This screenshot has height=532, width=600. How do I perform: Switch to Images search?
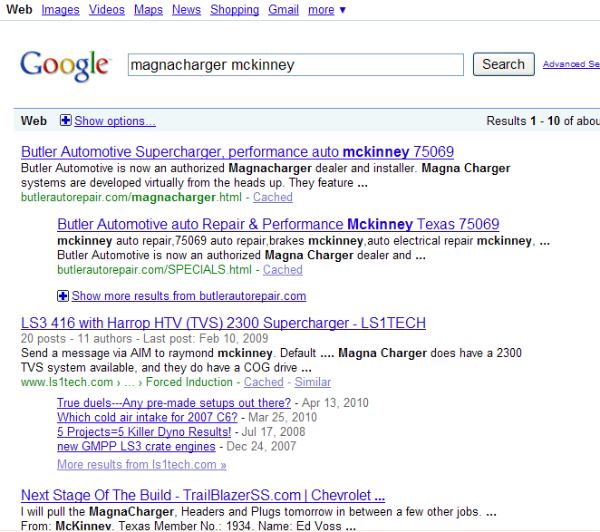click(60, 10)
